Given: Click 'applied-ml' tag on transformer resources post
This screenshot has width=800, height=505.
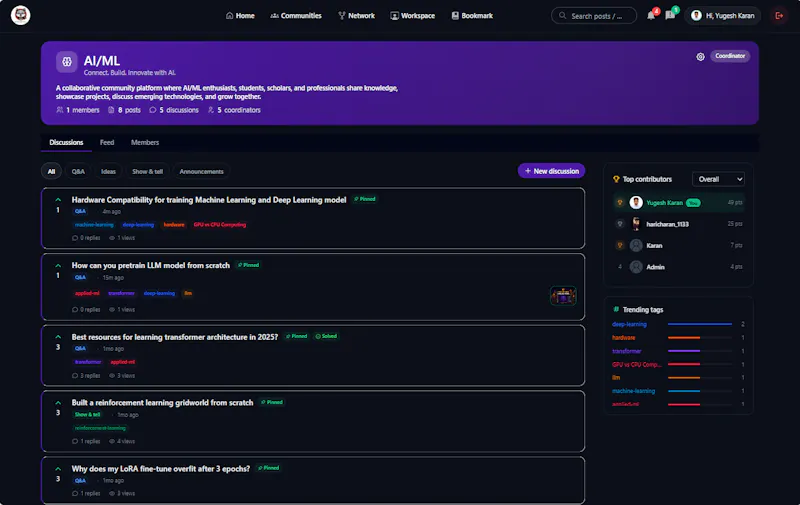Looking at the screenshot, I should click(x=122, y=362).
